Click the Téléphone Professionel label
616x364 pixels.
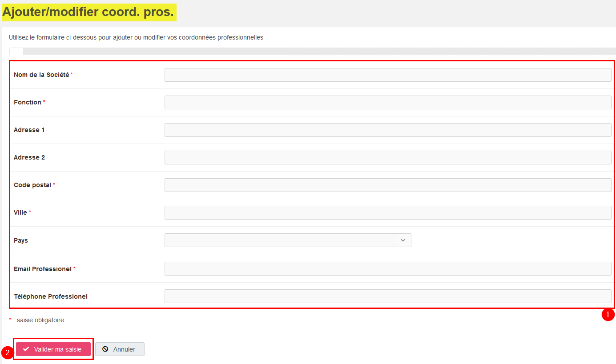pyautogui.click(x=51, y=296)
